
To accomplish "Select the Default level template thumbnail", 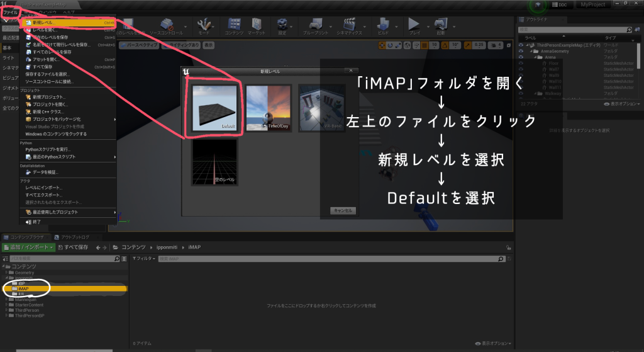I will [x=214, y=108].
